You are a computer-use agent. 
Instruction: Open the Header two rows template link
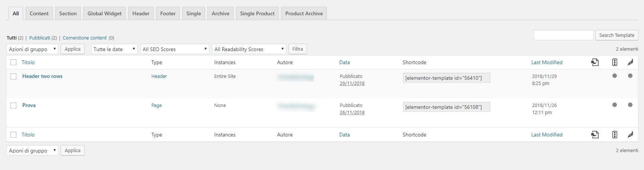coord(42,76)
